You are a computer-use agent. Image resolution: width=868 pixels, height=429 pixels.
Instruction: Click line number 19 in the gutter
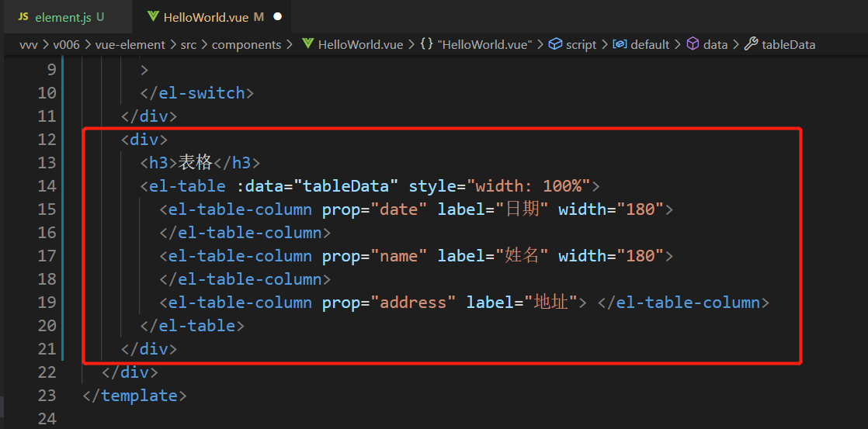(47, 303)
